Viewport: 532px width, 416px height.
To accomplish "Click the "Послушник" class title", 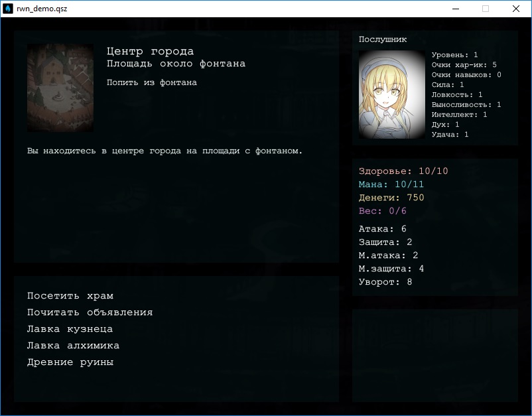I will click(383, 40).
